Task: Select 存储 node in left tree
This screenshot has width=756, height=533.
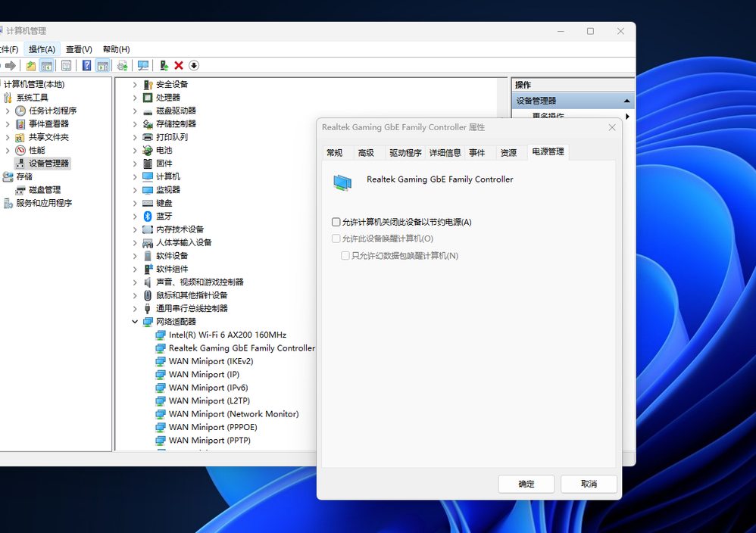Action: [24, 177]
